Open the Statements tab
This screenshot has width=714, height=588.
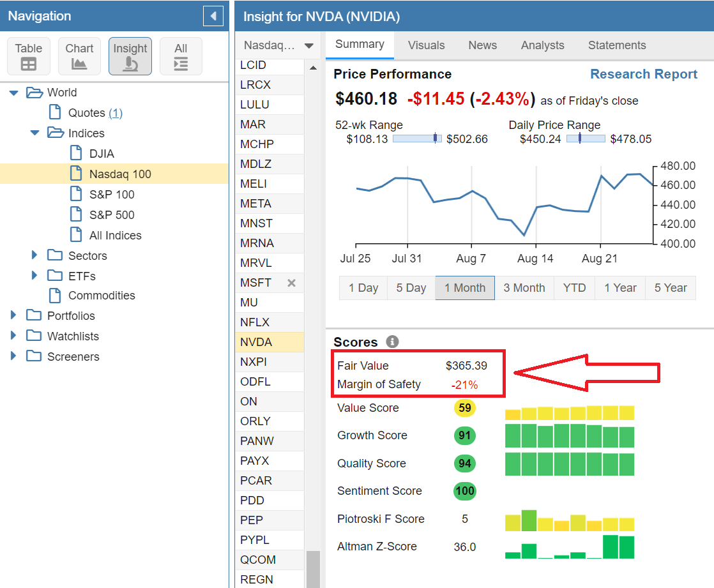[x=617, y=45]
